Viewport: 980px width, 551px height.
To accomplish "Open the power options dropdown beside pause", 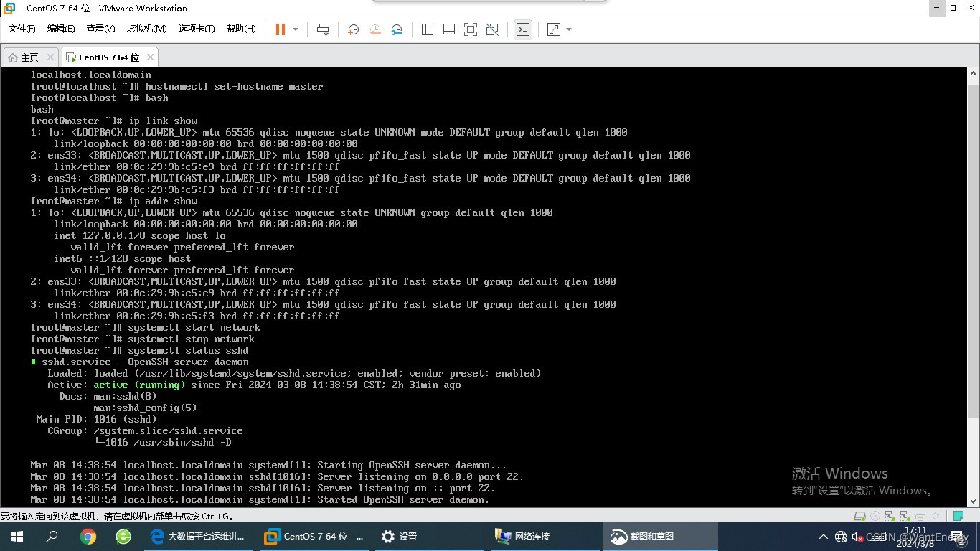I will (296, 29).
